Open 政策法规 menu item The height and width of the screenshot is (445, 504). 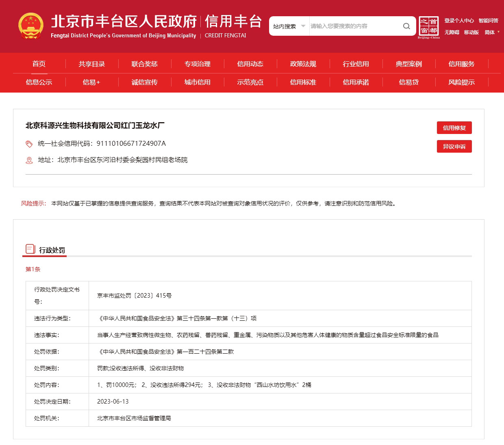coord(303,64)
